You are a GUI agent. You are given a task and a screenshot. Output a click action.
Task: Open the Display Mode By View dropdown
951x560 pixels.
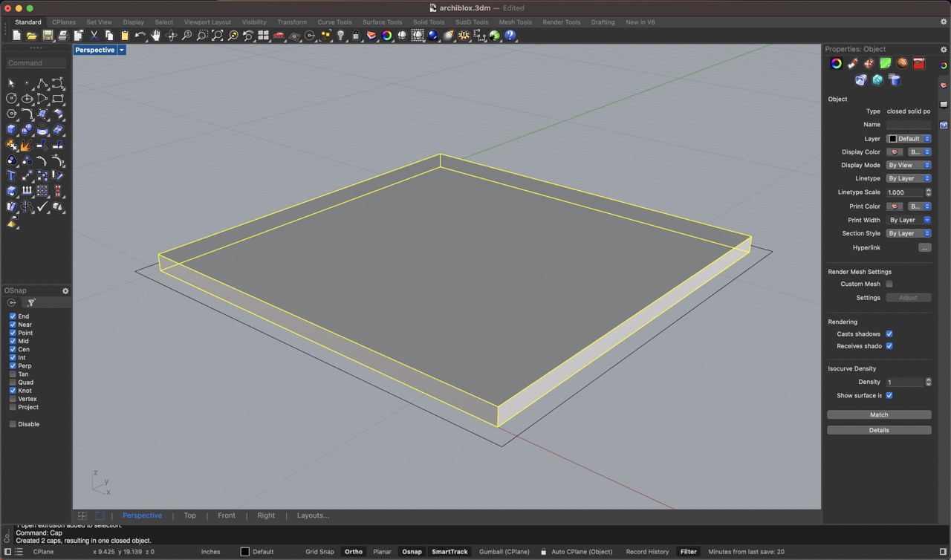[x=909, y=165]
